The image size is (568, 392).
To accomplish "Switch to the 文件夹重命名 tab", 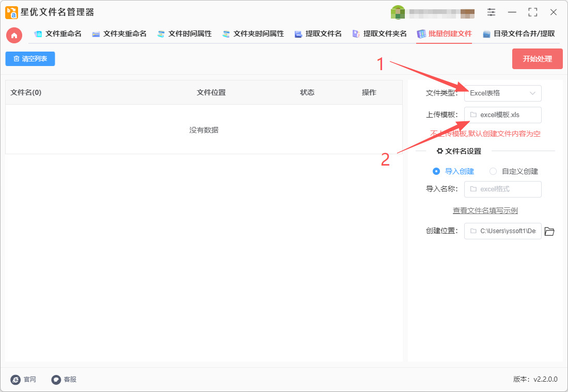I will pyautogui.click(x=119, y=34).
